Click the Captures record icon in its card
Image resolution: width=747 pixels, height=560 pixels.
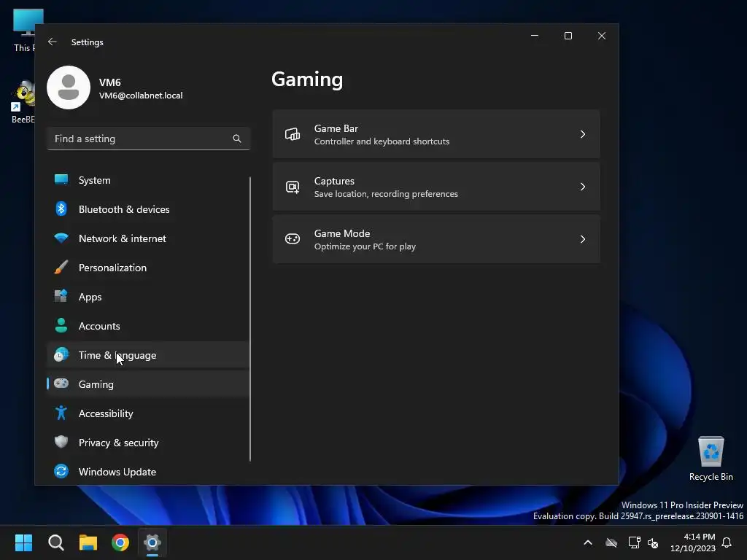click(293, 187)
